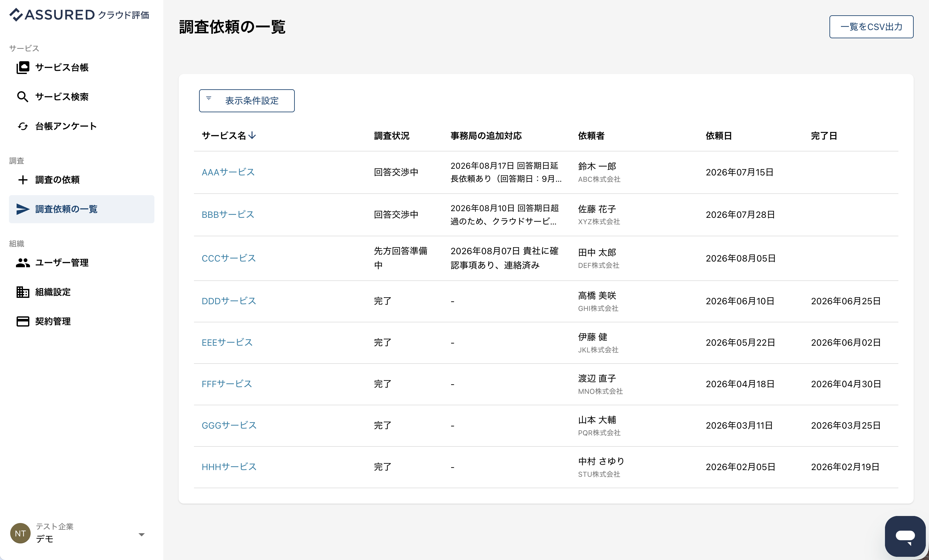Viewport: 929px width, 560px height.
Task: Click 回答交渉中 status in AAAサービス row
Action: tap(396, 172)
